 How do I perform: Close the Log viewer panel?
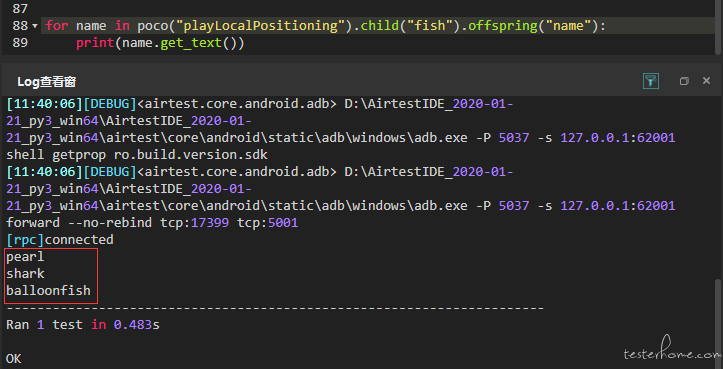tap(706, 81)
